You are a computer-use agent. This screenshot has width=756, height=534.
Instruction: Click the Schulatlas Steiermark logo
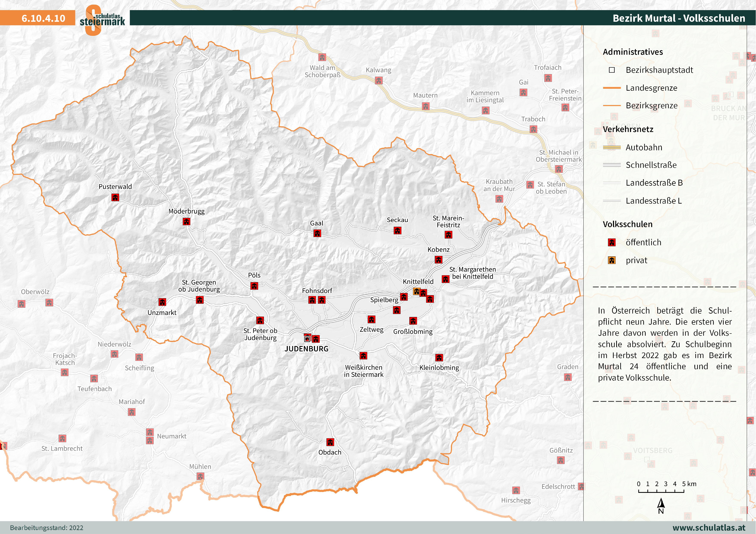(102, 20)
